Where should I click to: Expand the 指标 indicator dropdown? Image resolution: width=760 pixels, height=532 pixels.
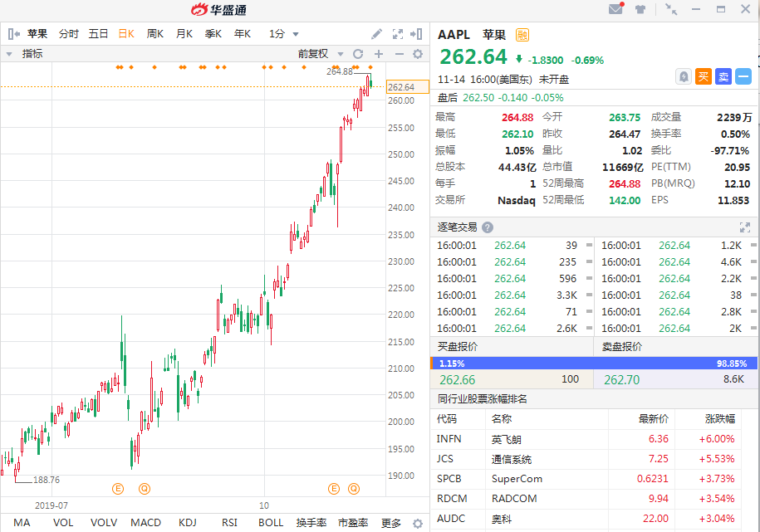[9, 54]
